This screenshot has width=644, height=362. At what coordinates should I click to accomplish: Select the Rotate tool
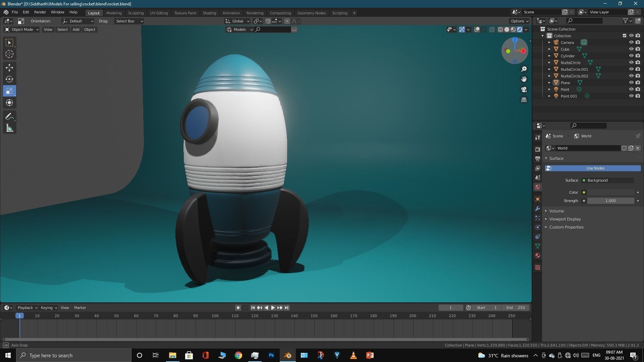click(x=9, y=79)
